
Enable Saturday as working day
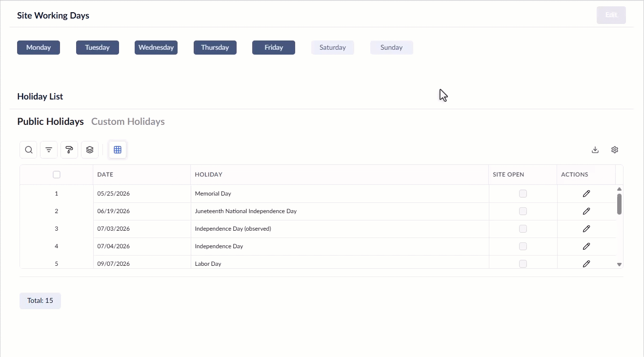[333, 47]
